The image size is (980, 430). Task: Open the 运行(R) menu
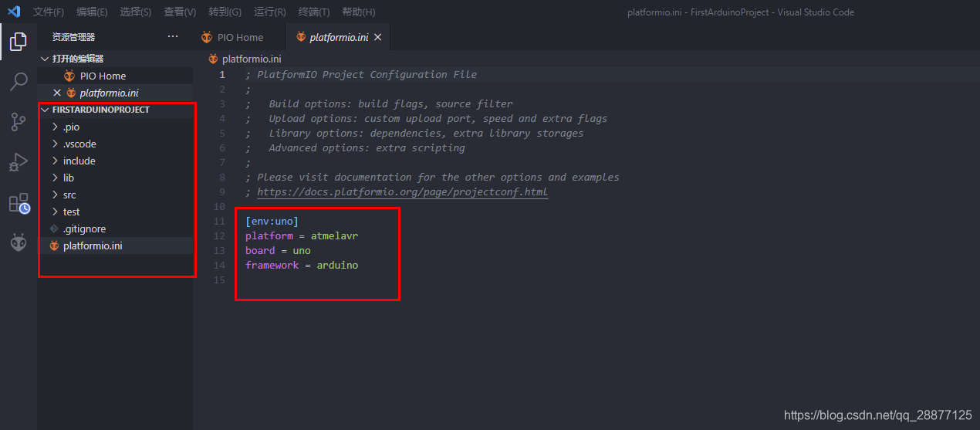pos(269,12)
